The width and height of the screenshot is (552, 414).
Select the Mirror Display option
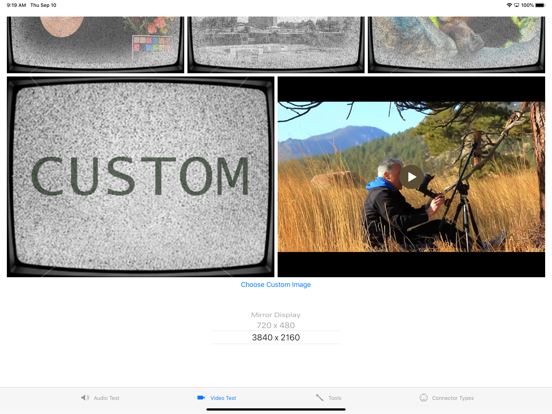click(x=276, y=315)
